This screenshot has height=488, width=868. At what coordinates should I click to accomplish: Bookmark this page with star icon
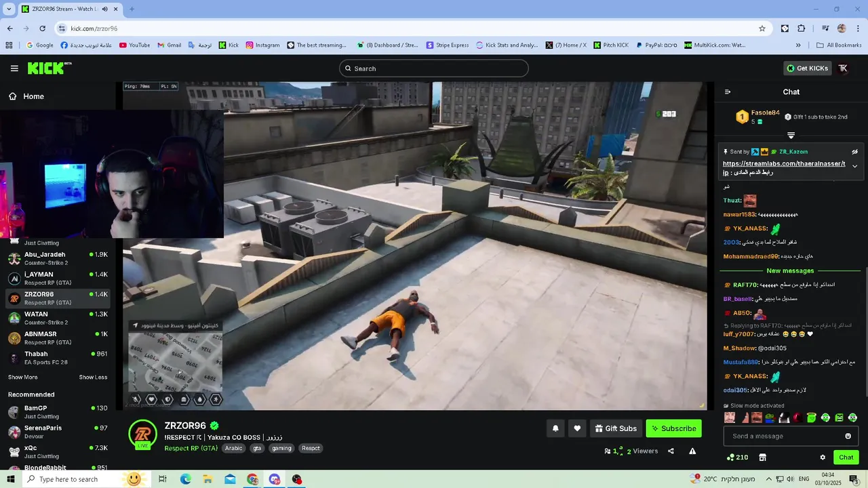(762, 28)
